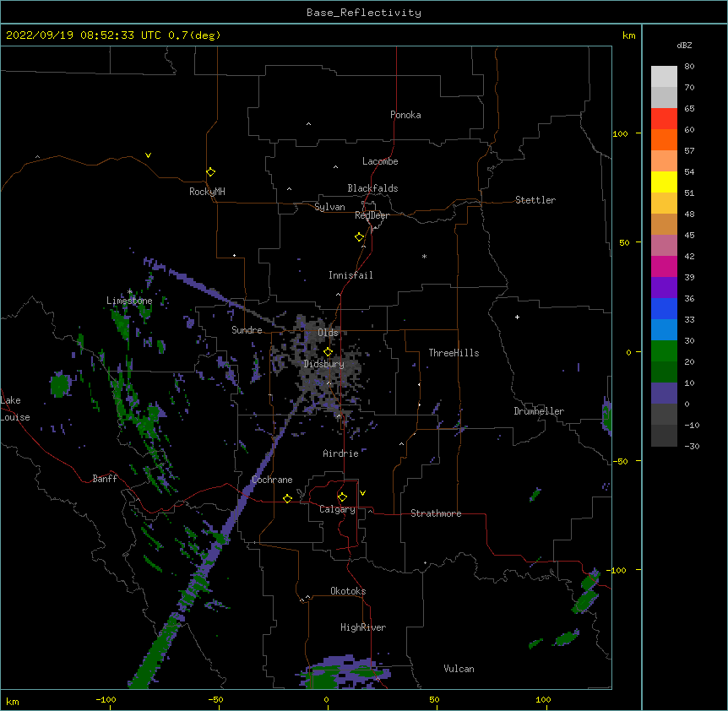
Task: Select the magenta 39-42 dBZ legend swatch
Action: (664, 267)
